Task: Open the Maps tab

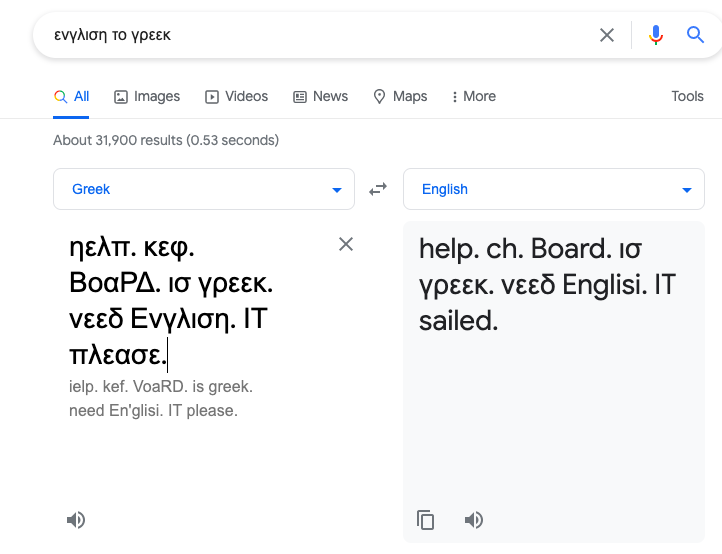Action: coord(400,96)
